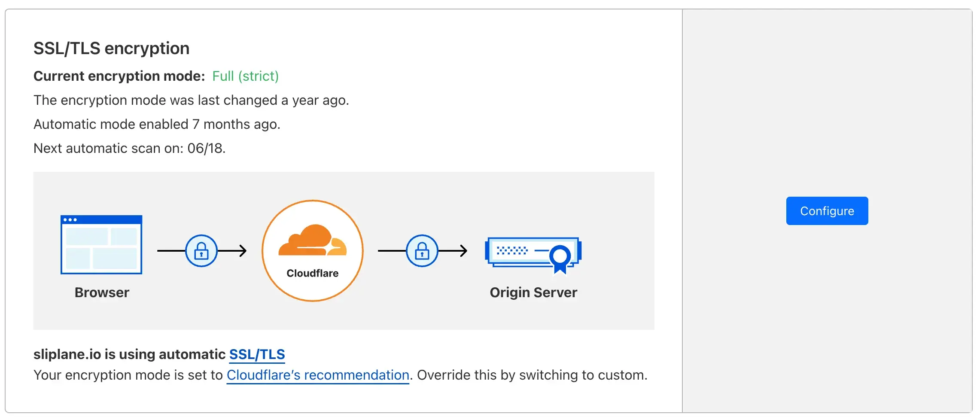Viewport: 980px width, 420px height.
Task: Click the Full (strict) encryption mode text
Action: [246, 76]
